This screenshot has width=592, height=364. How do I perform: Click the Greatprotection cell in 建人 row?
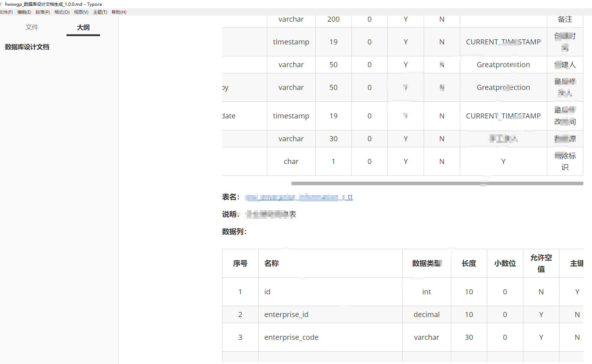[x=503, y=65]
